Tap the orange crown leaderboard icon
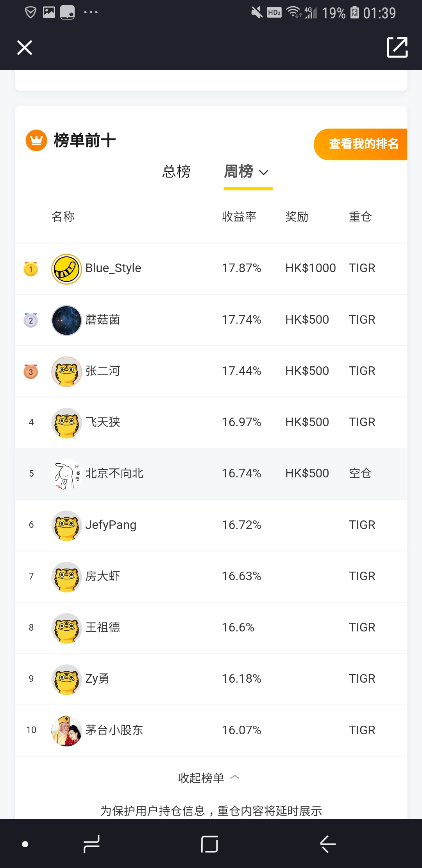This screenshot has height=868, width=422. (36, 140)
